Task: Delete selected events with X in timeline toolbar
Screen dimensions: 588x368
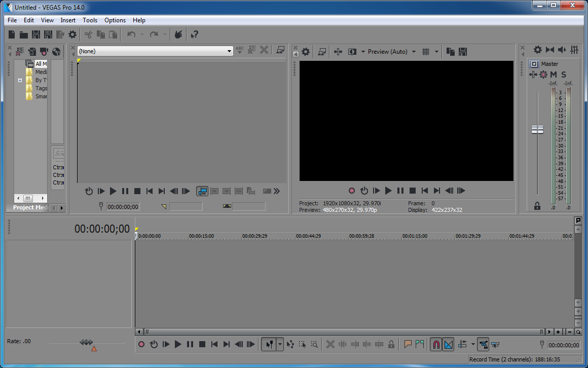Action: pos(330,344)
